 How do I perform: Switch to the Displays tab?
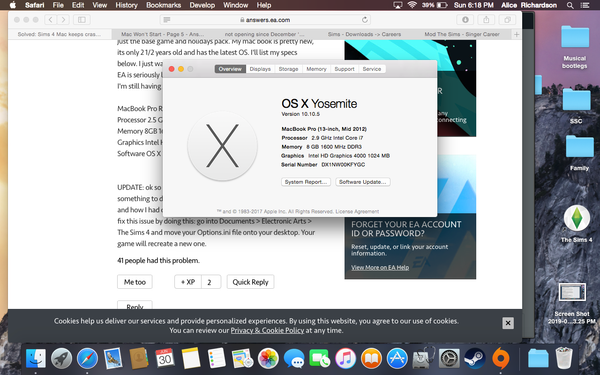coord(260,69)
